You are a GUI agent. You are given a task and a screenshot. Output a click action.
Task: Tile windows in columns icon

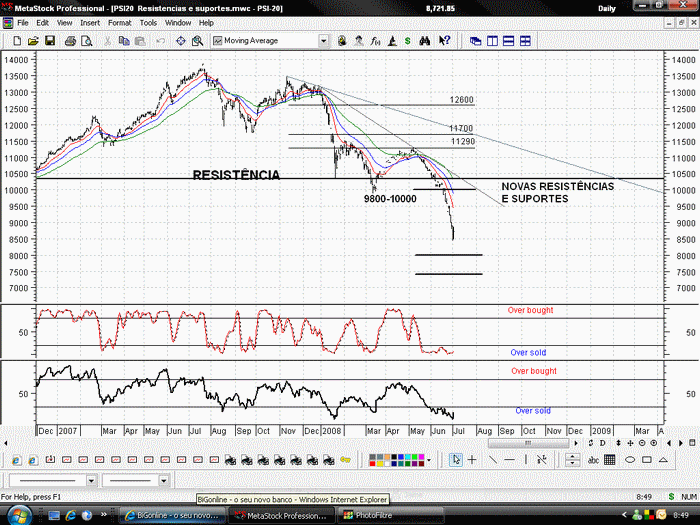[492, 41]
